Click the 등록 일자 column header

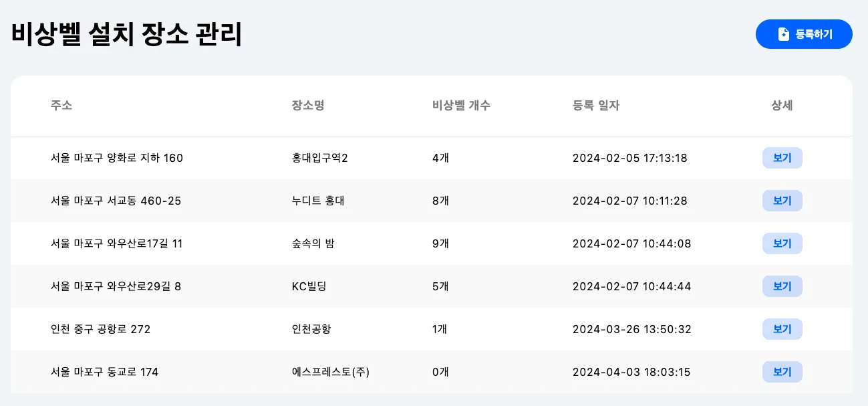pyautogui.click(x=596, y=106)
